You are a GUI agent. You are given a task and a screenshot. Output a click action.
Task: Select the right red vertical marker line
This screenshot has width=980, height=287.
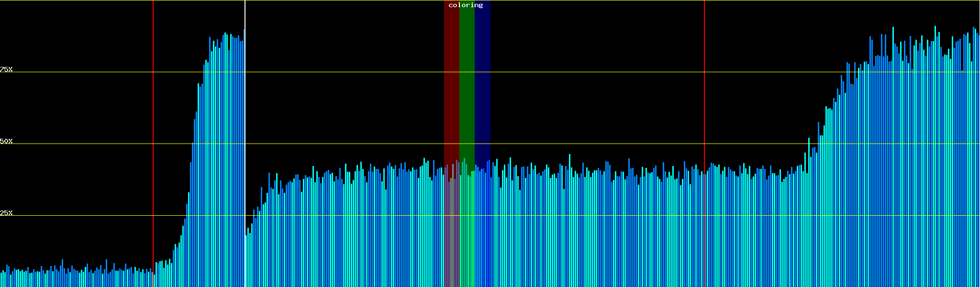[x=704, y=96]
